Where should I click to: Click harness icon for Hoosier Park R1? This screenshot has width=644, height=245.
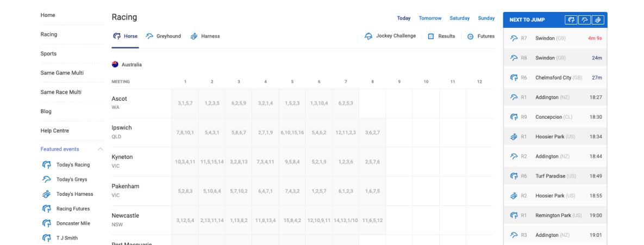(514, 137)
